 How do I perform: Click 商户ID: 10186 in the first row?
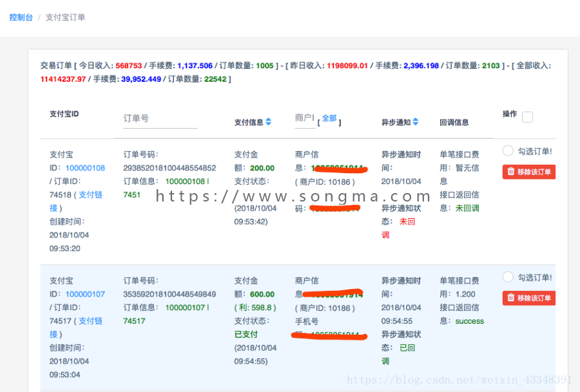325,182
